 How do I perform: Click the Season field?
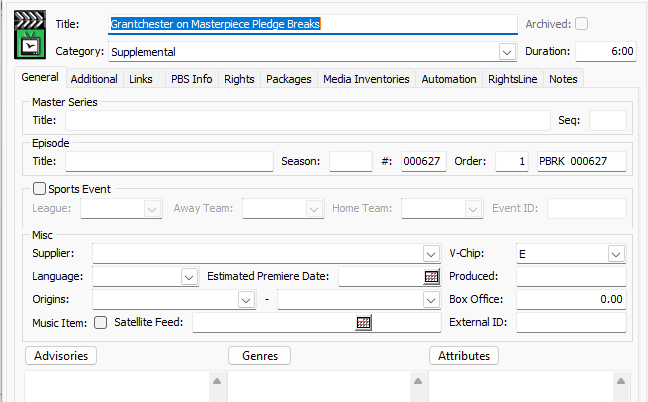click(x=351, y=162)
